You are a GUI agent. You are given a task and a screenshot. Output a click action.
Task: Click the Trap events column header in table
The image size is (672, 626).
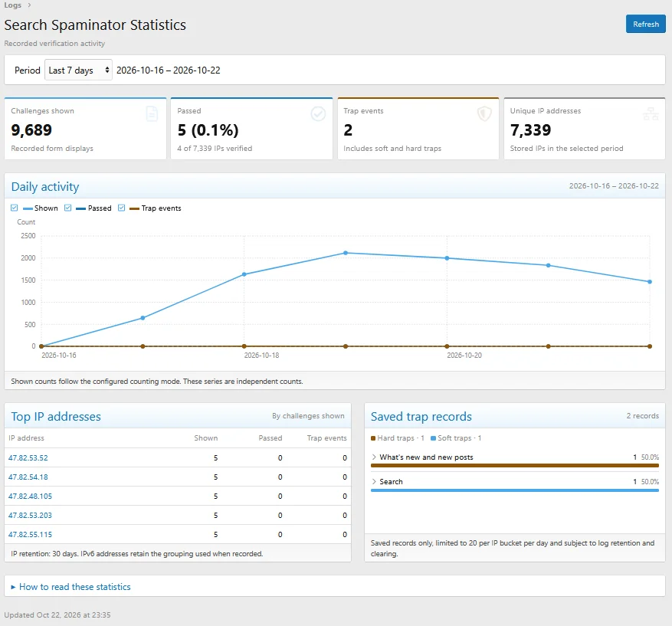click(326, 438)
